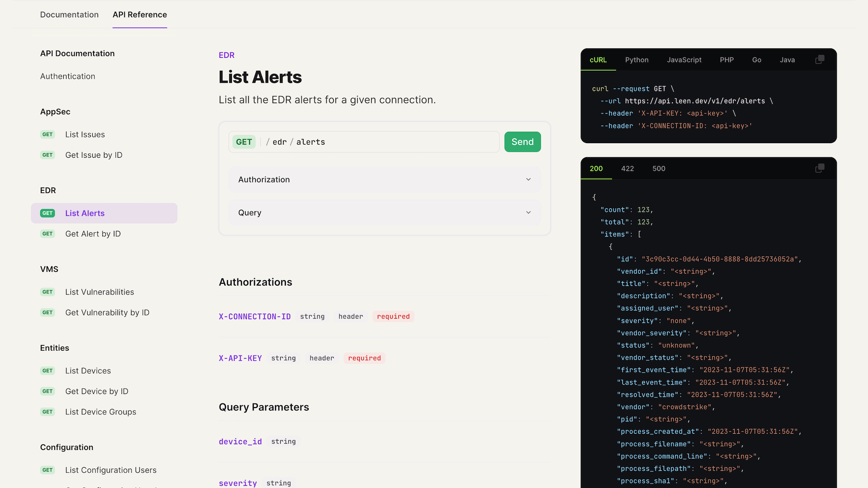Screen dimensions: 868x488
Task: Open the EDR breadcrumb link above title
Action: click(226, 55)
